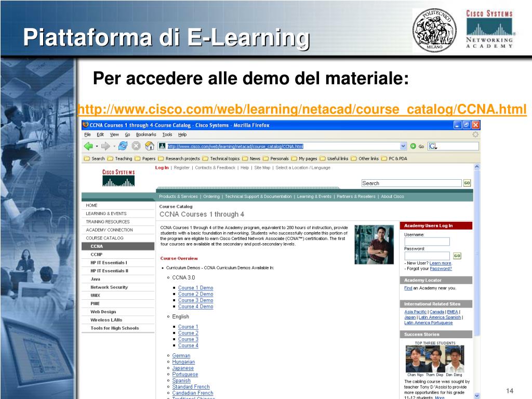Open the Useful links bookmarks folder
Screen dimensions: 532x399
click(x=334, y=158)
